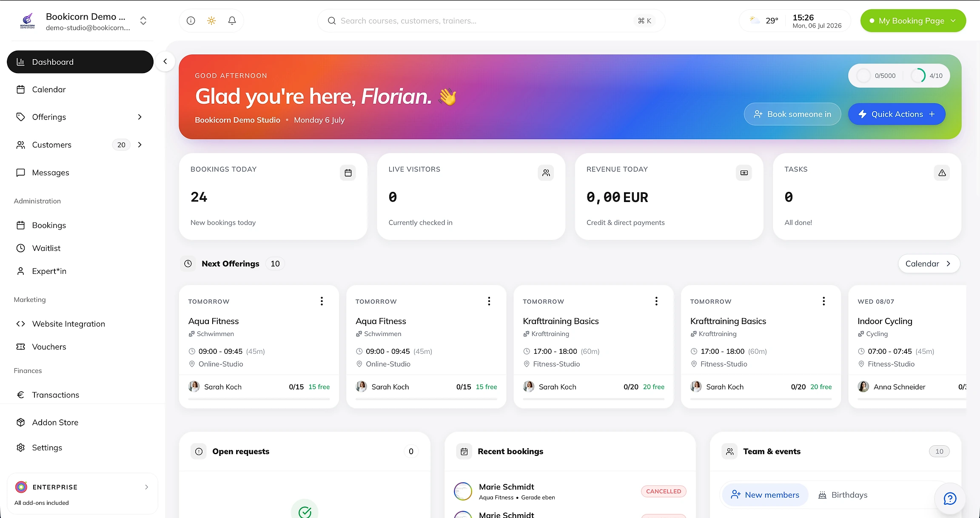Open three-dot menu on first Krafttraining Basics card
This screenshot has width=980, height=518.
657,301
